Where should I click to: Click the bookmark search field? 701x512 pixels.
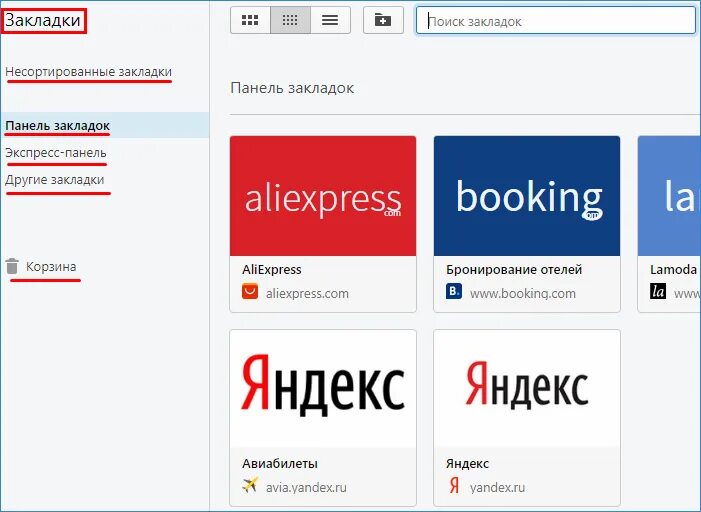click(556, 21)
